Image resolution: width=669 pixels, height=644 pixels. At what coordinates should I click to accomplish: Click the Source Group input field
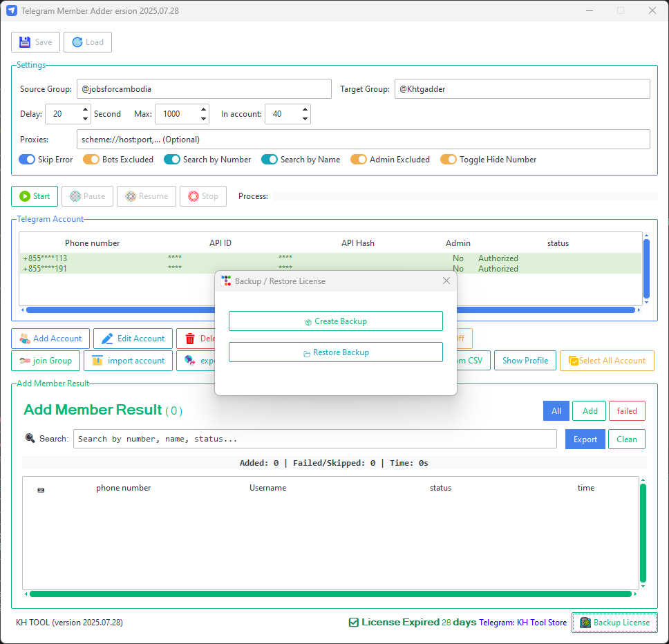[204, 89]
